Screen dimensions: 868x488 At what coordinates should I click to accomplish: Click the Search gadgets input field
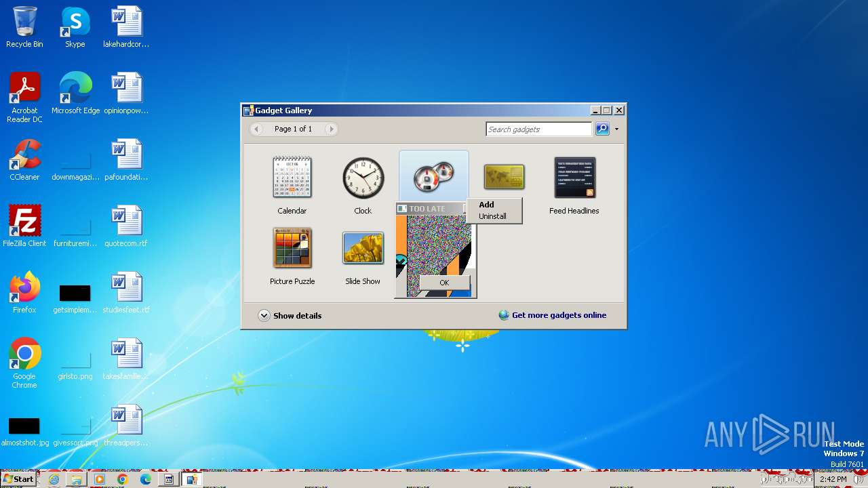[538, 129]
